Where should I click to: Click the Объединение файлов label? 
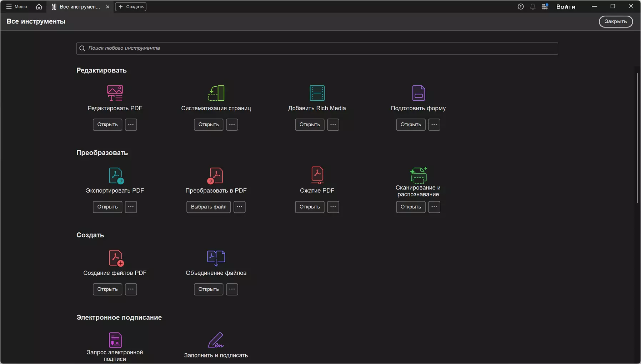[x=216, y=273]
